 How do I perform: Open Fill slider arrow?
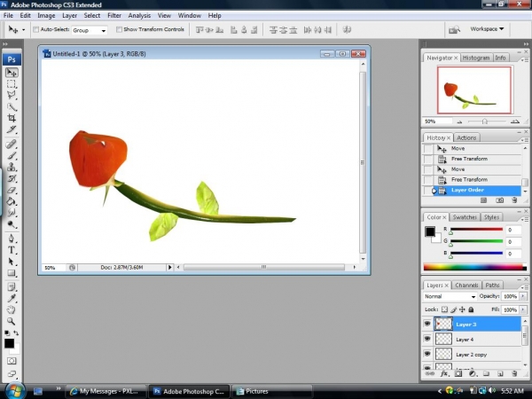point(523,309)
